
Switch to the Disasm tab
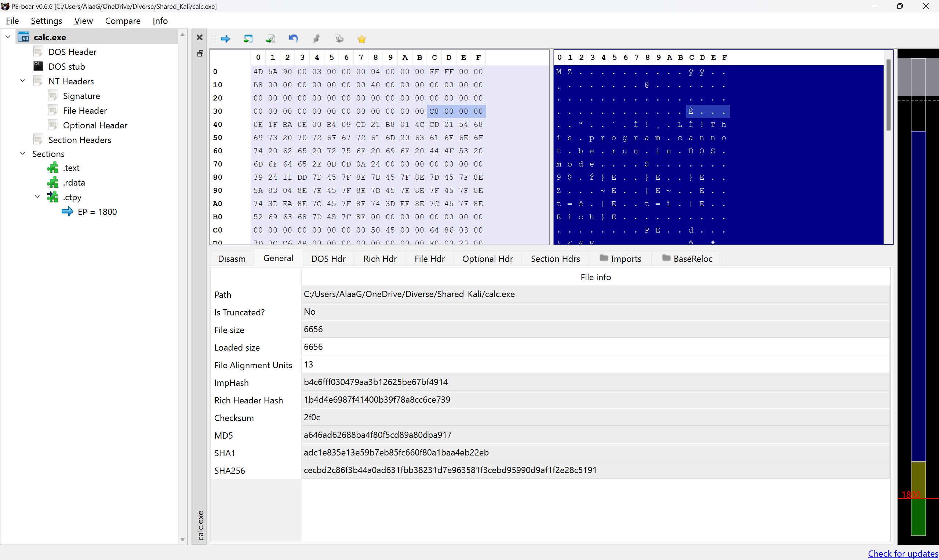(x=232, y=259)
